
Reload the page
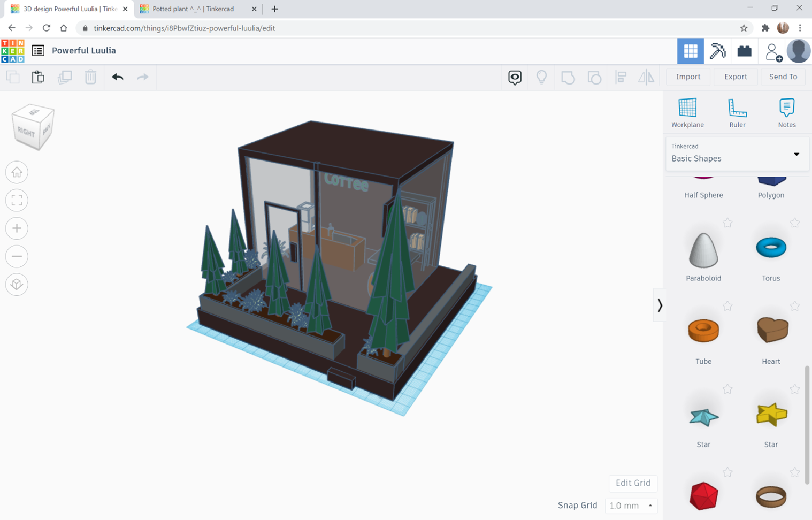click(x=47, y=28)
